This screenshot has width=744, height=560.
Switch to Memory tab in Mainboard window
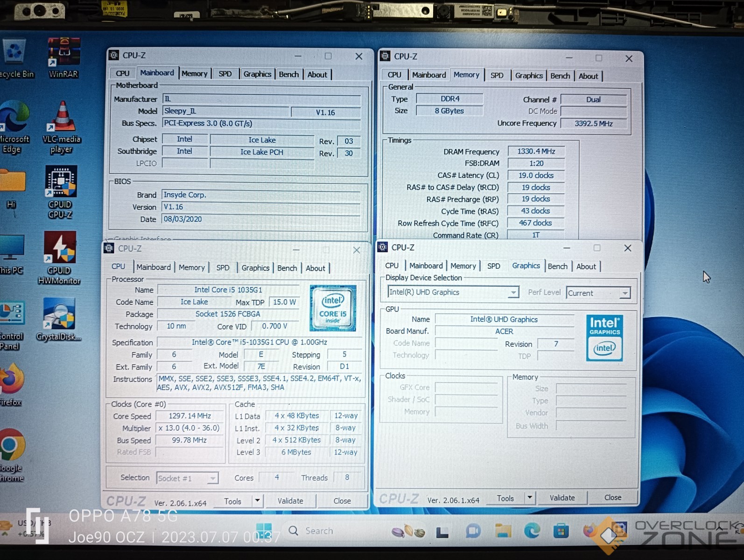(195, 74)
